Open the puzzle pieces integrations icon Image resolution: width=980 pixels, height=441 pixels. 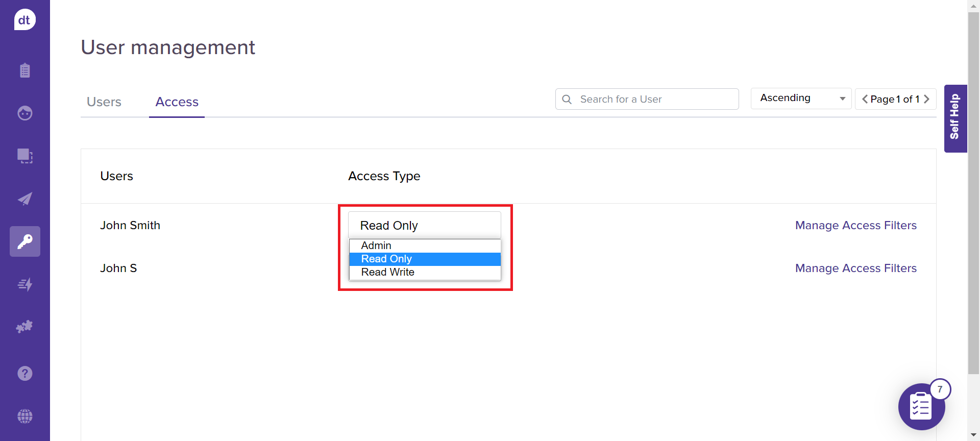click(x=24, y=327)
